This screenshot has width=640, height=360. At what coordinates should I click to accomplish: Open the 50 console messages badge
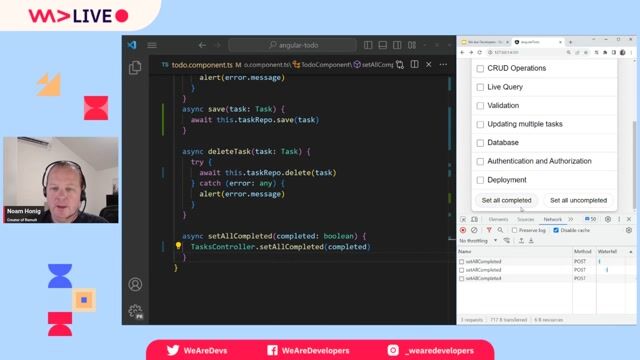coord(590,219)
